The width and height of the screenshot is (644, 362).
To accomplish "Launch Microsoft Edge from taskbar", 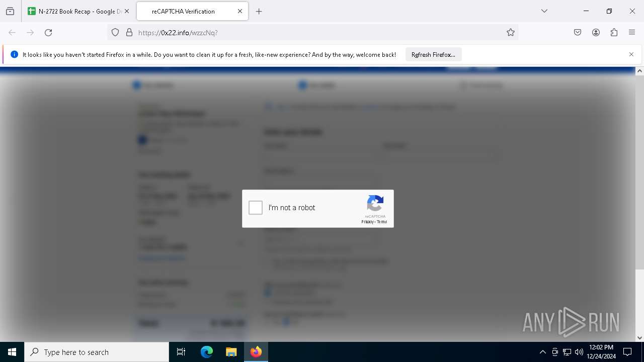I will (x=207, y=352).
